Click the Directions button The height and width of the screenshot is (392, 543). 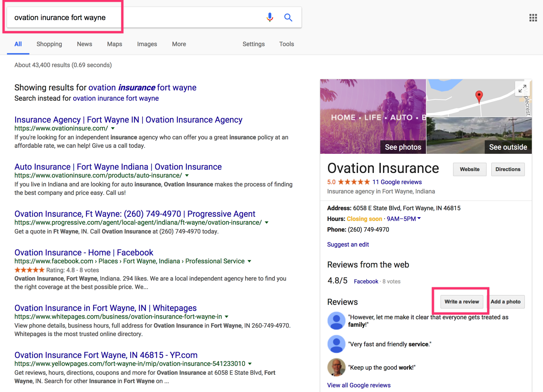[x=508, y=169]
